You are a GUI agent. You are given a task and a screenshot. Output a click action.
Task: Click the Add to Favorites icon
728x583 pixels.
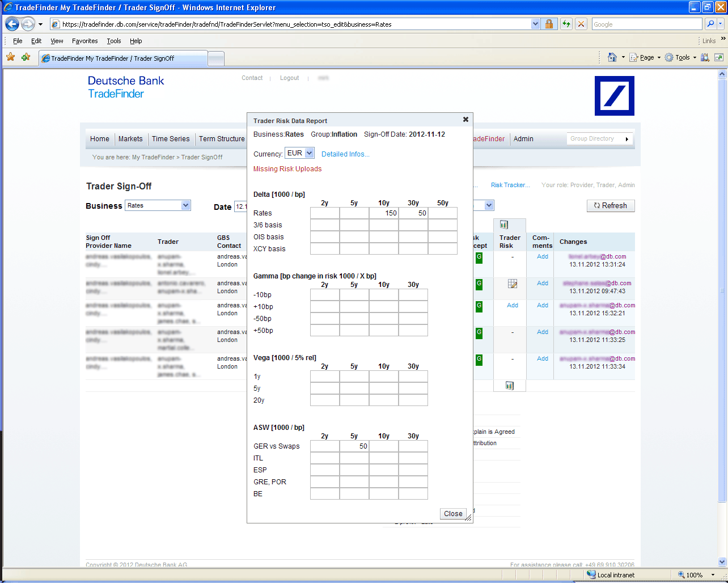26,57
